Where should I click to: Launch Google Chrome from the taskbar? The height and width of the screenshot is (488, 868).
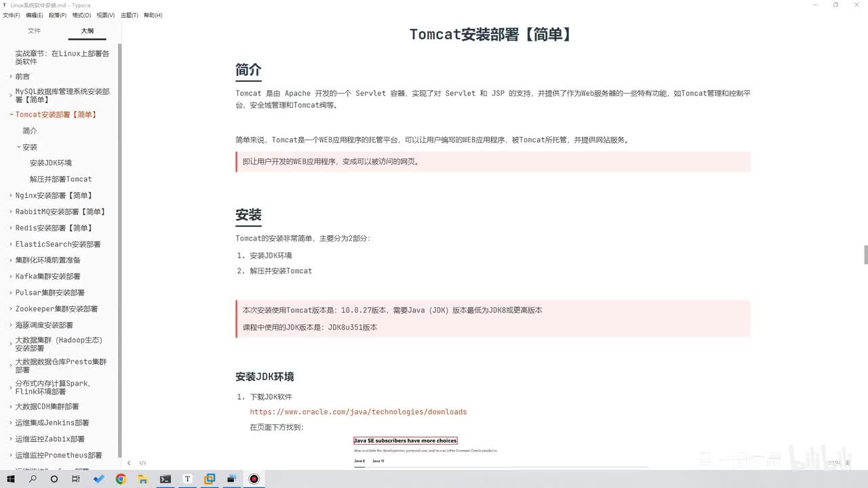pyautogui.click(x=121, y=479)
